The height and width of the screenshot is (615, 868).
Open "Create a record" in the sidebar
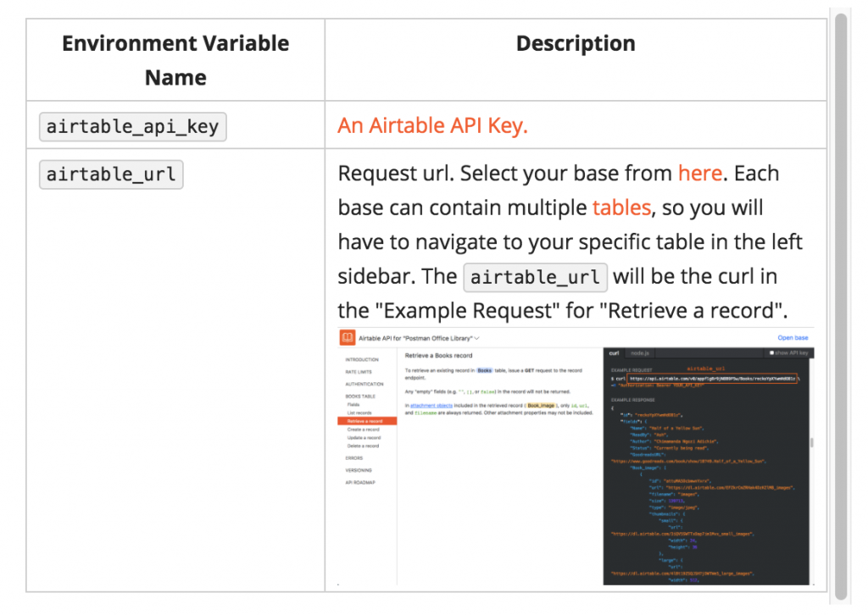(x=364, y=429)
